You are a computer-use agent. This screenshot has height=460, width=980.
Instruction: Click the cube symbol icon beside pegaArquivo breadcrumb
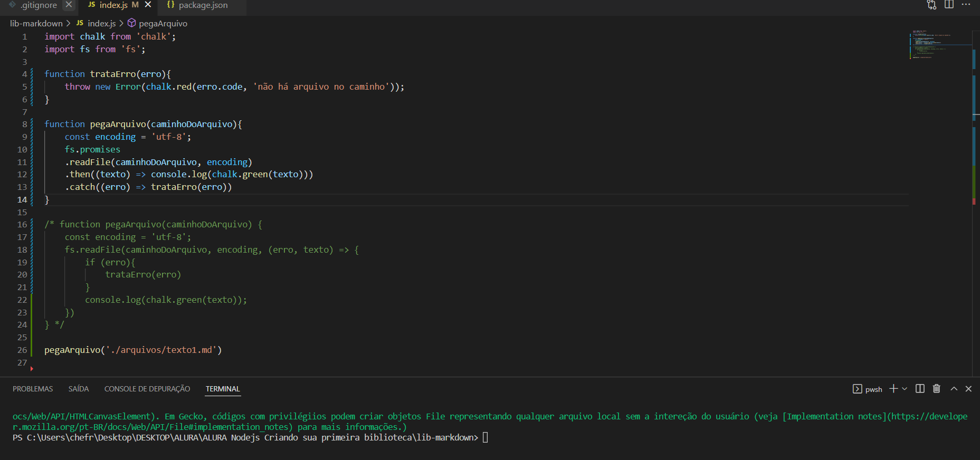point(132,23)
